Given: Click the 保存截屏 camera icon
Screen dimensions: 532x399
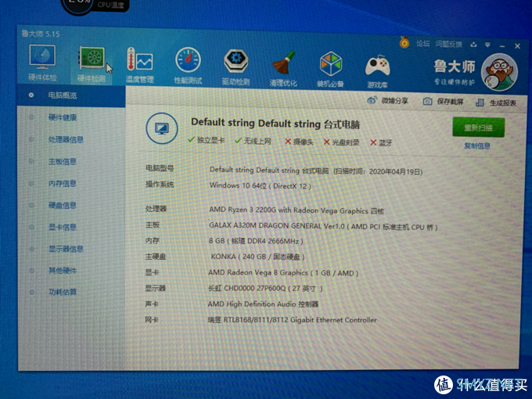Looking at the screenshot, I should tap(427, 101).
